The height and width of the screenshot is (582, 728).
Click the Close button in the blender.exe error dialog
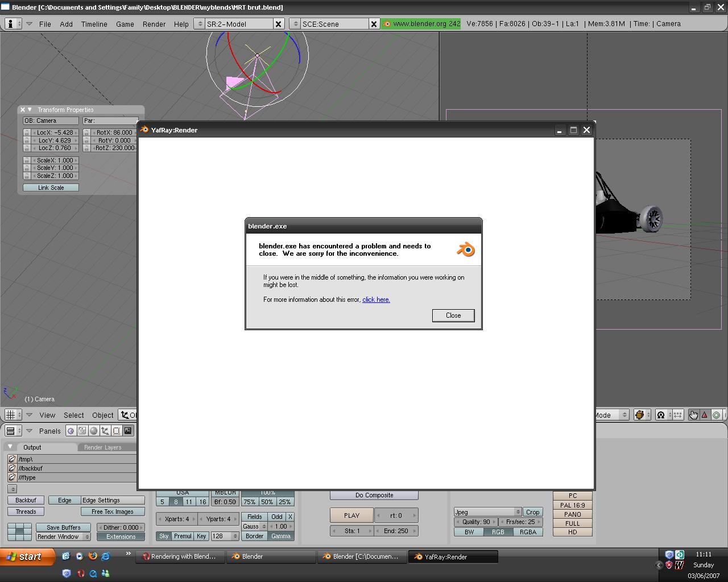[453, 315]
